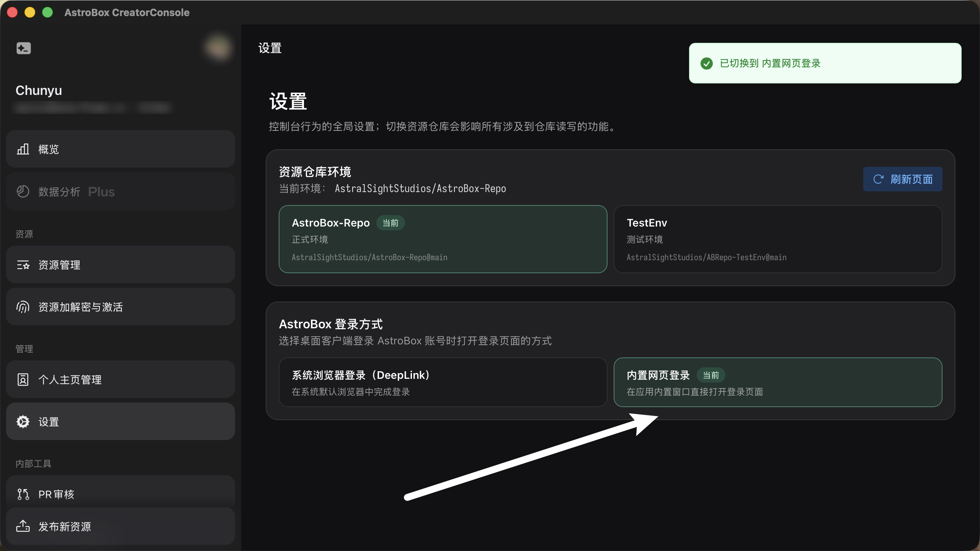The width and height of the screenshot is (980, 551).
Task: Switch to TestEnv test environment card
Action: [778, 239]
